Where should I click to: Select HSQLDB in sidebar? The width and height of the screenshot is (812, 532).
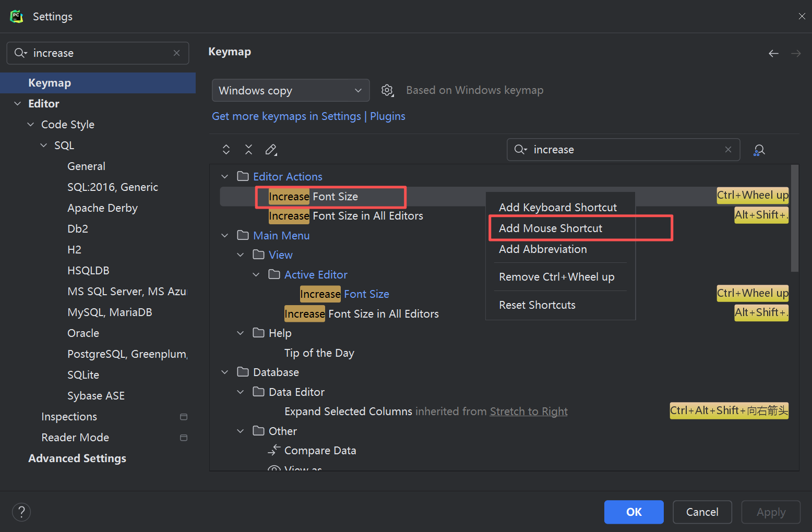tap(88, 271)
